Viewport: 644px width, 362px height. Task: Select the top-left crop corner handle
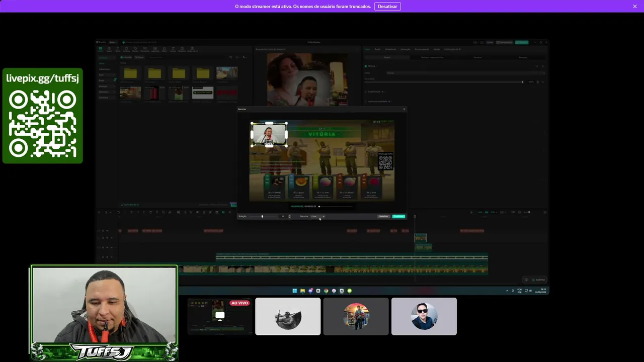[252, 124]
